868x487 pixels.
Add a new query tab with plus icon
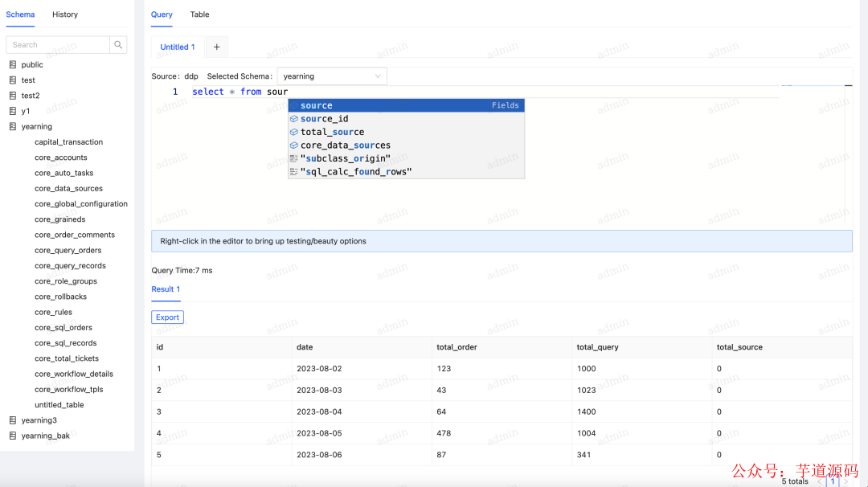tap(217, 47)
